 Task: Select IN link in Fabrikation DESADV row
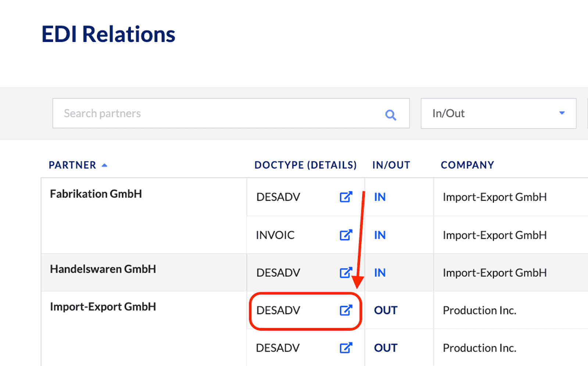[380, 197]
